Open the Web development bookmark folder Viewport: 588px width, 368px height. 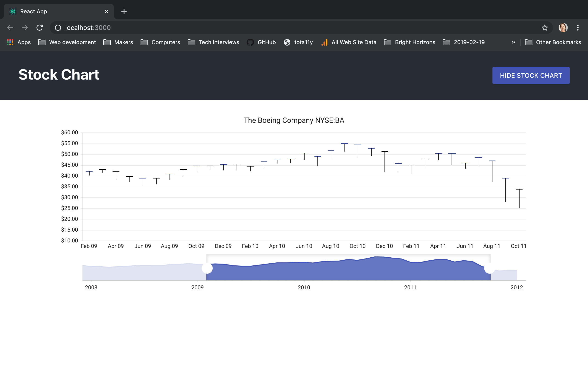click(x=67, y=42)
